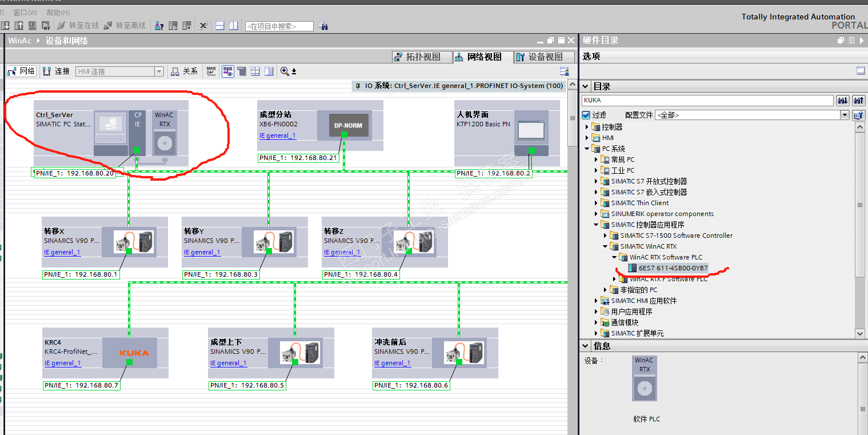This screenshot has width=868, height=435.
Task: Select the KTP1200 HMI panel image
Action: pyautogui.click(x=531, y=131)
